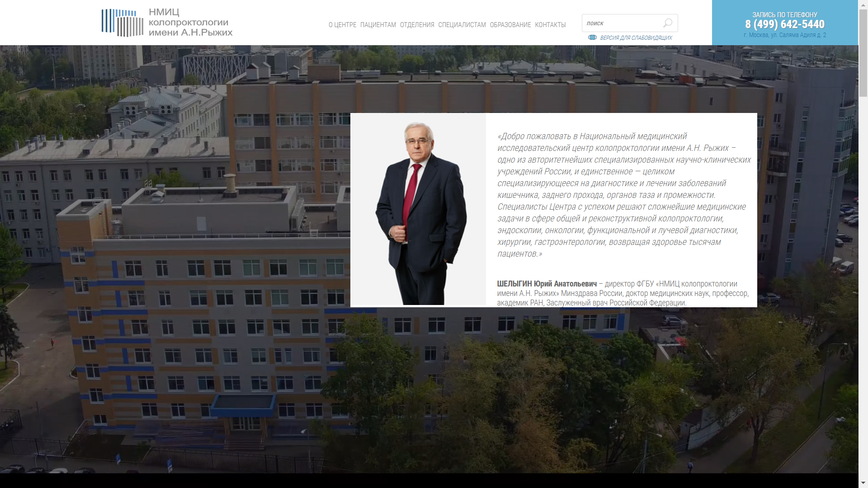
Task: Click the director's portrait photo
Action: click(418, 210)
